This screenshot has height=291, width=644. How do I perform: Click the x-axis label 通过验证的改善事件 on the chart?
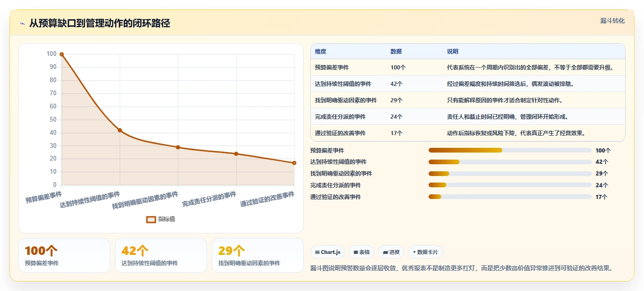[x=267, y=199]
